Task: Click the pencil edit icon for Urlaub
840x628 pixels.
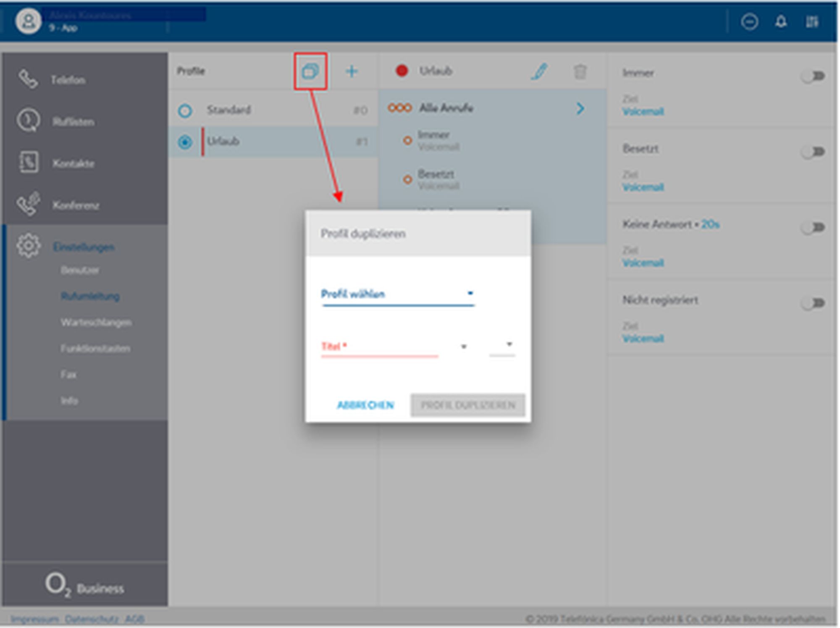Action: coord(539,71)
